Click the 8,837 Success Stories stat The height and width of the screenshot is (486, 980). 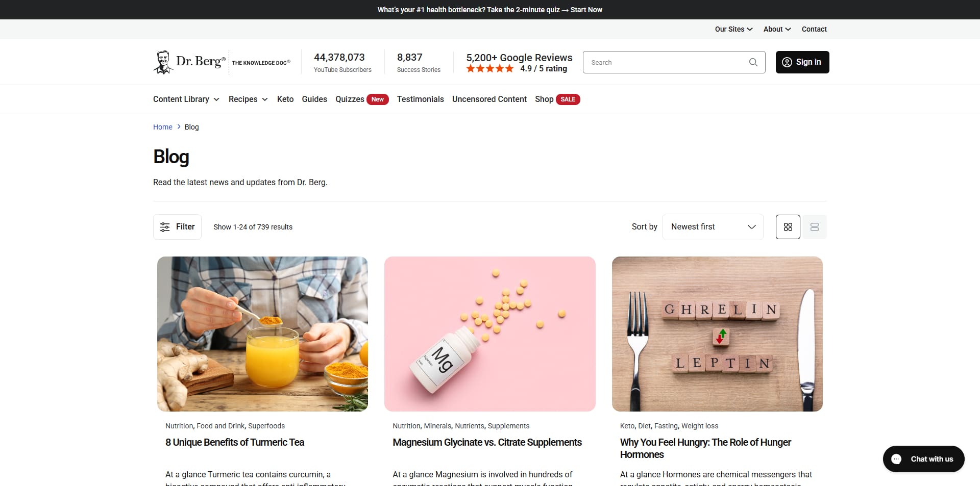click(x=419, y=62)
